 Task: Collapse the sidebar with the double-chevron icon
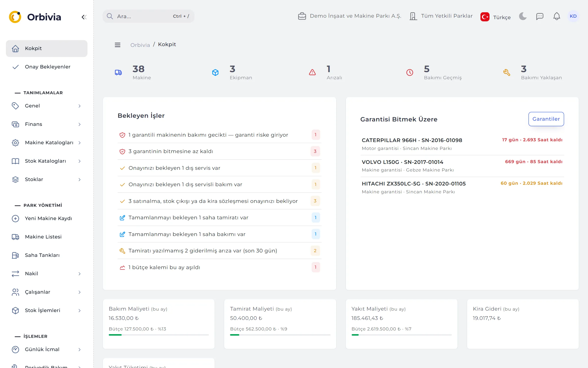click(84, 17)
